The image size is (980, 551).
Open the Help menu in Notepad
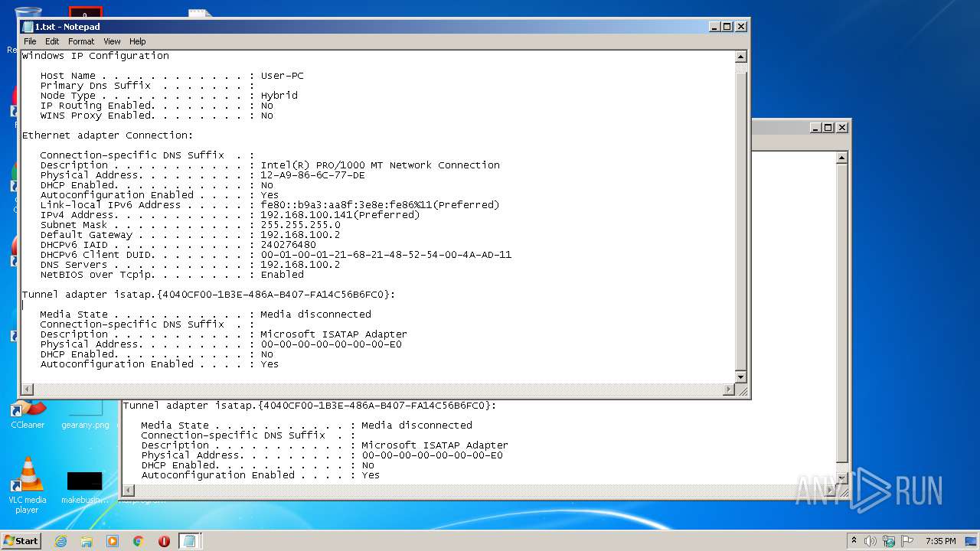click(137, 41)
